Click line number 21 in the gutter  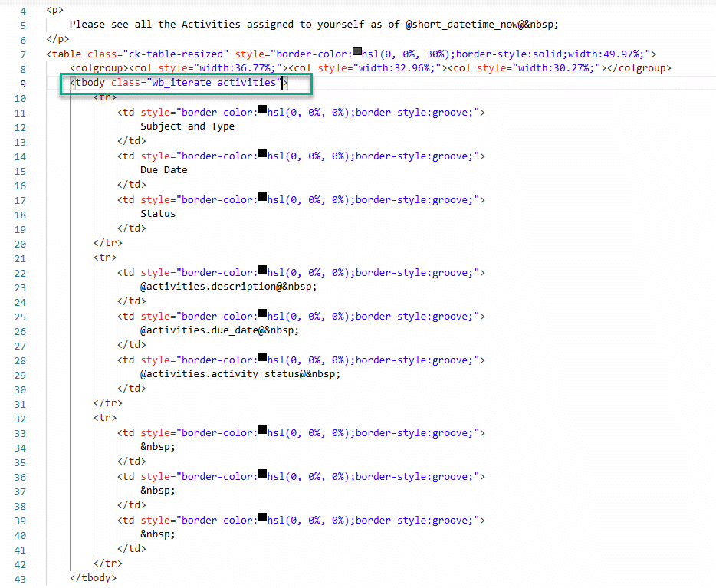20,259
